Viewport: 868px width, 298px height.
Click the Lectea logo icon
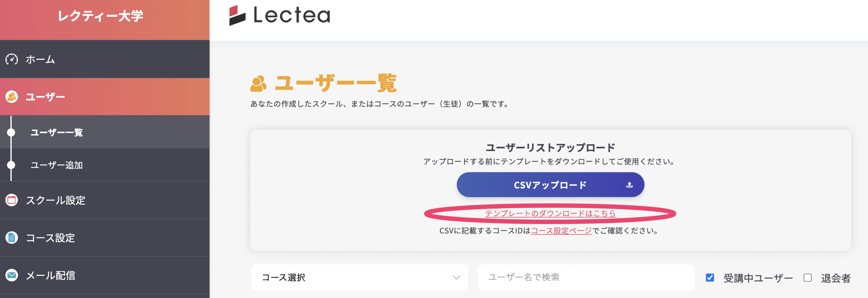(237, 15)
